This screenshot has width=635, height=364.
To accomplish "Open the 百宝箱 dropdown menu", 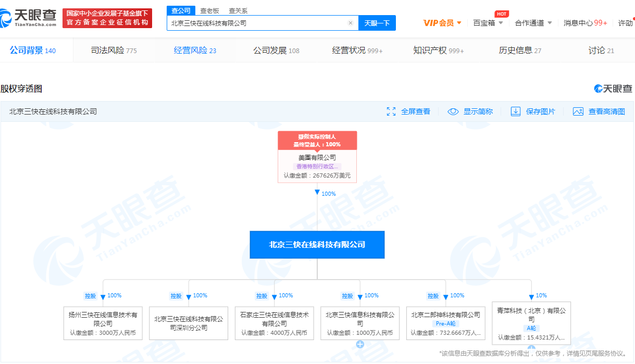I will point(488,23).
